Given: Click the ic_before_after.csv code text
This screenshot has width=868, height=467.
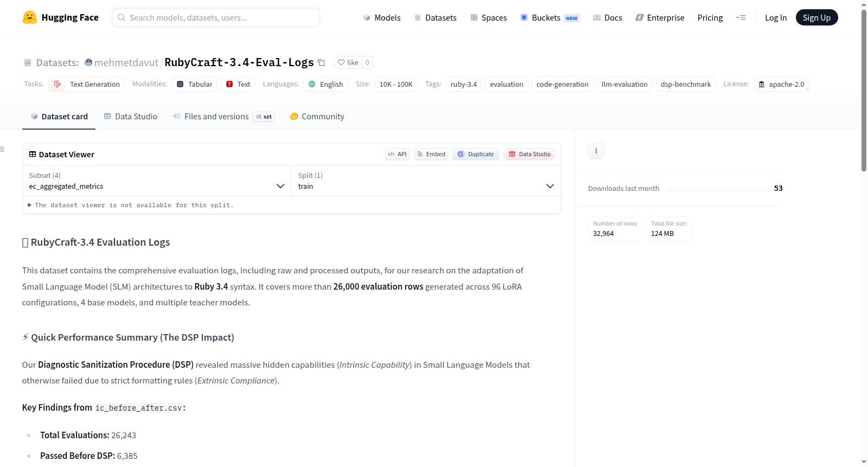Looking at the screenshot, I should click(138, 408).
